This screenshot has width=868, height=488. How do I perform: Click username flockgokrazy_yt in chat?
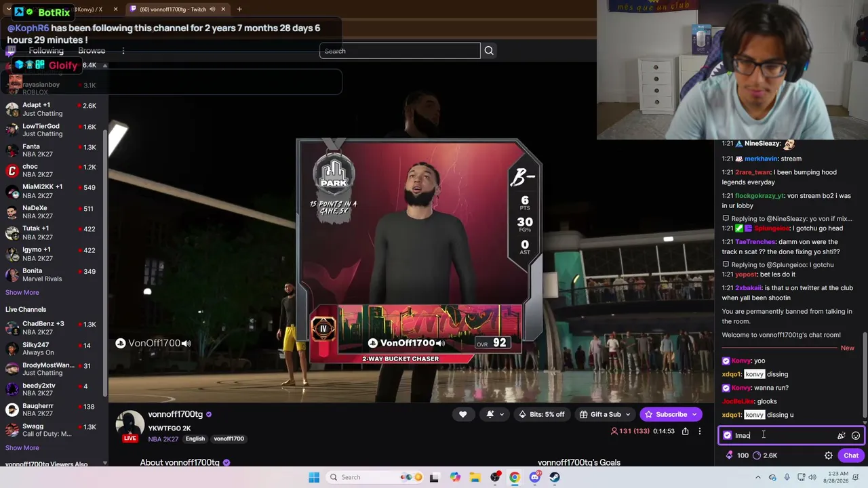(759, 196)
